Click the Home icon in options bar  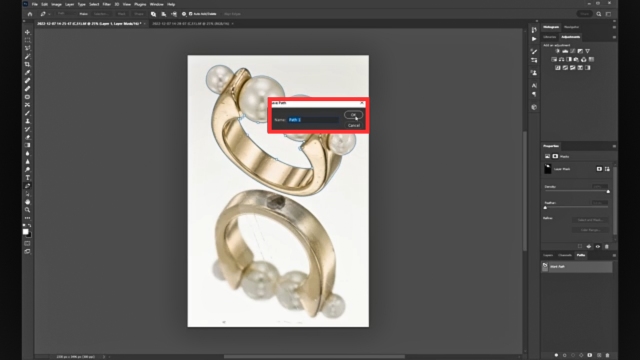pos(30,14)
